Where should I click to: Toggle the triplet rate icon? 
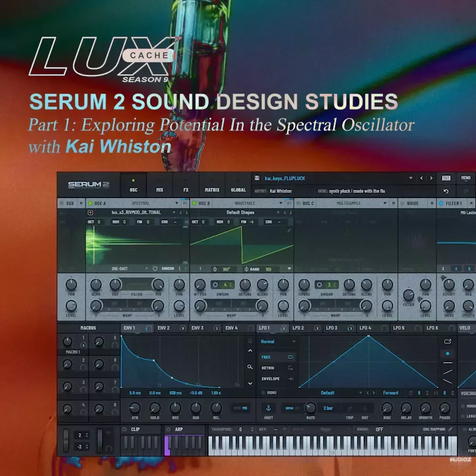point(350,408)
